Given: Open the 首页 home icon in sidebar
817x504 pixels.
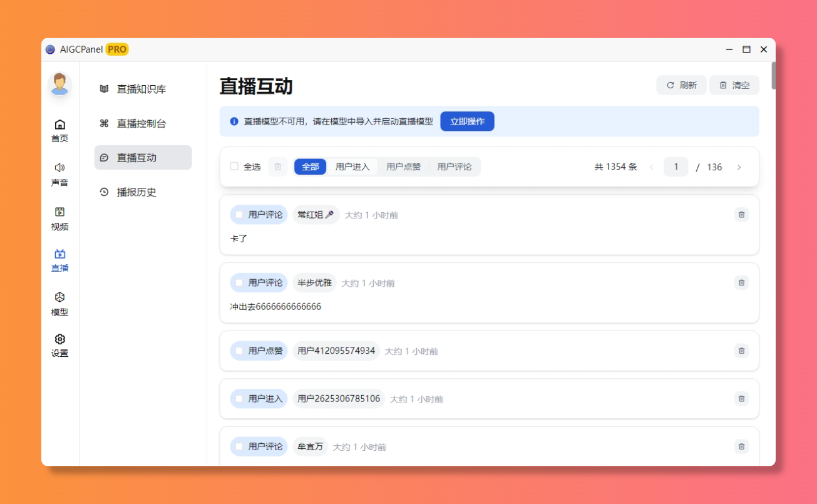Looking at the screenshot, I should pos(59,125).
